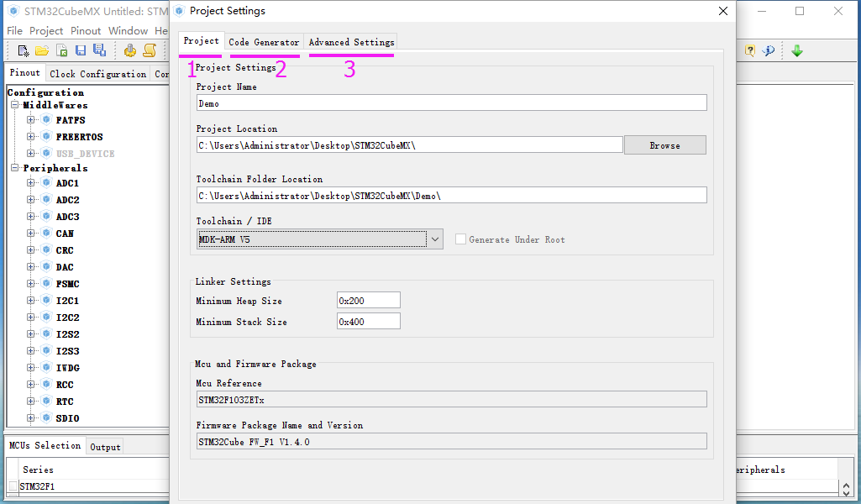
Task: Click the green download arrow icon
Action: pyautogui.click(x=797, y=51)
